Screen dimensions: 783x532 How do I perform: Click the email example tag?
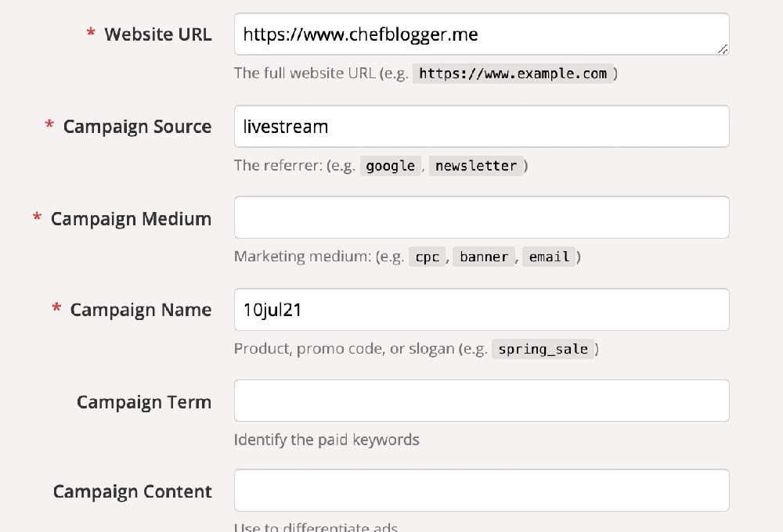pyautogui.click(x=549, y=257)
